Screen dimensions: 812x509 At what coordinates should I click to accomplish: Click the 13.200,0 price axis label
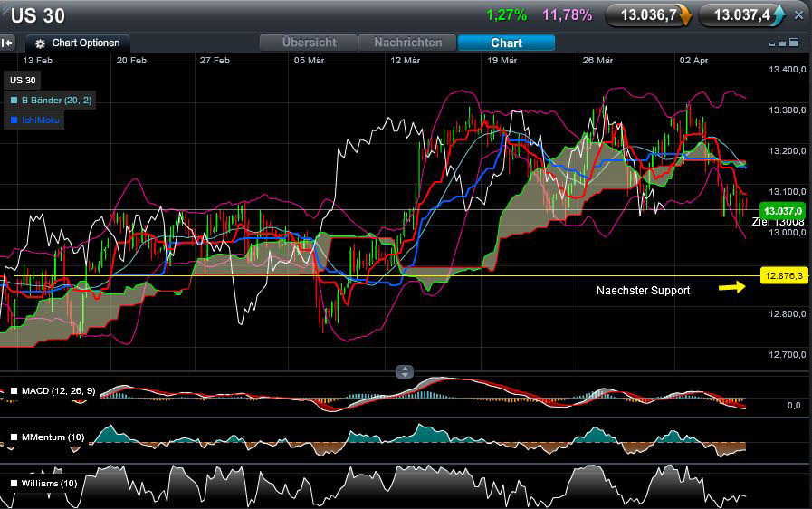point(788,151)
